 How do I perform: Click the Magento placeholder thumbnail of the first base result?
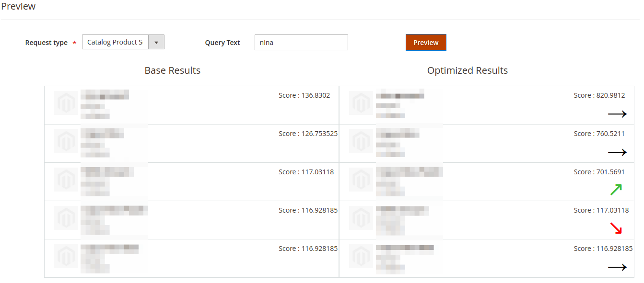[x=66, y=103]
